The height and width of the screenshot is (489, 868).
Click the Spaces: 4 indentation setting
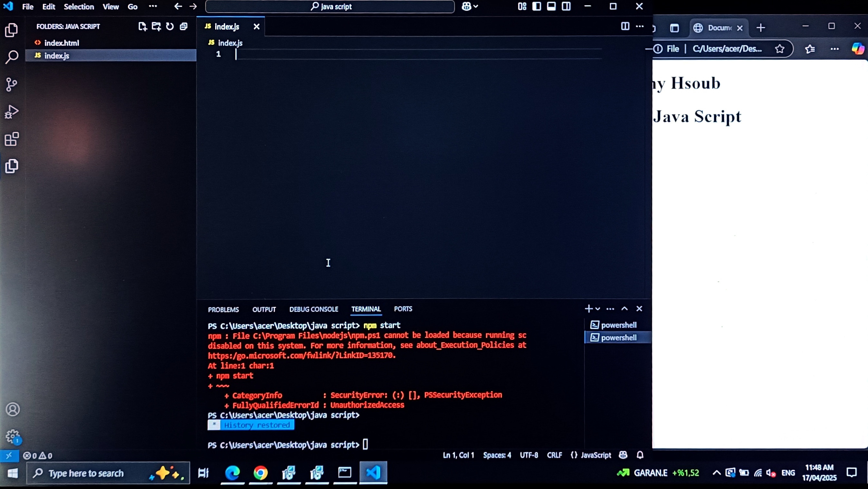497,455
